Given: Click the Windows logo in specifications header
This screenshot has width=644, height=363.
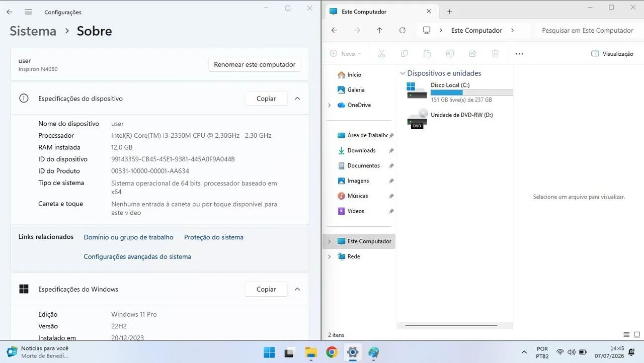Looking at the screenshot, I should 24,289.
